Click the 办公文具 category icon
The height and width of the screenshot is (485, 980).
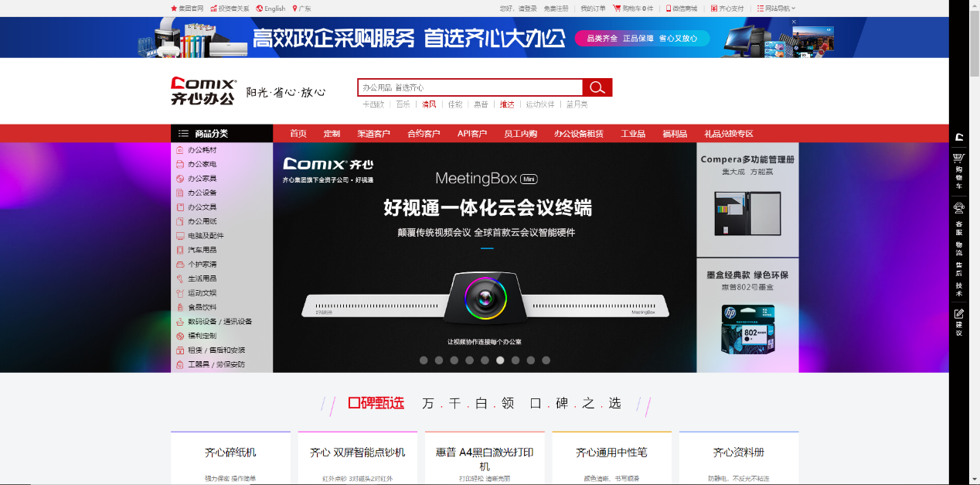coord(180,207)
